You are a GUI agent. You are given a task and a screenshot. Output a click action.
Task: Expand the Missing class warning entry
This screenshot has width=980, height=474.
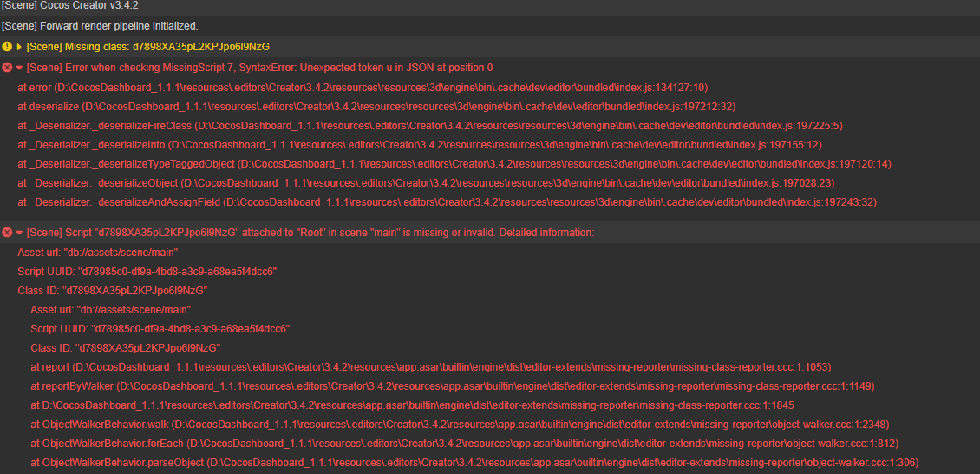point(19,47)
